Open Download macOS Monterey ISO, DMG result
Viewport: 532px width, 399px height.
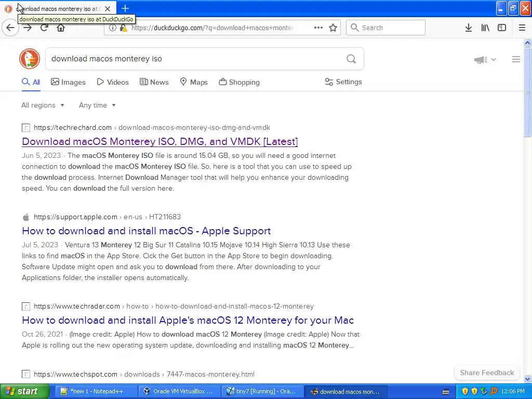pos(160,141)
